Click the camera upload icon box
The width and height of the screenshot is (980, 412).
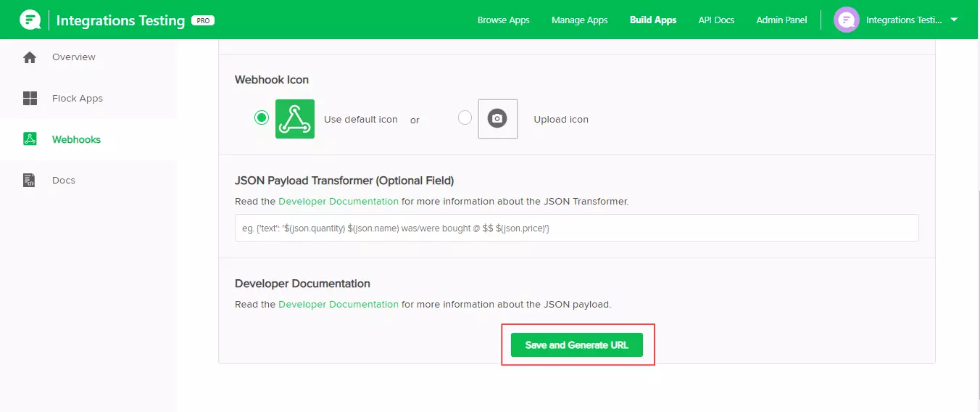[497, 119]
